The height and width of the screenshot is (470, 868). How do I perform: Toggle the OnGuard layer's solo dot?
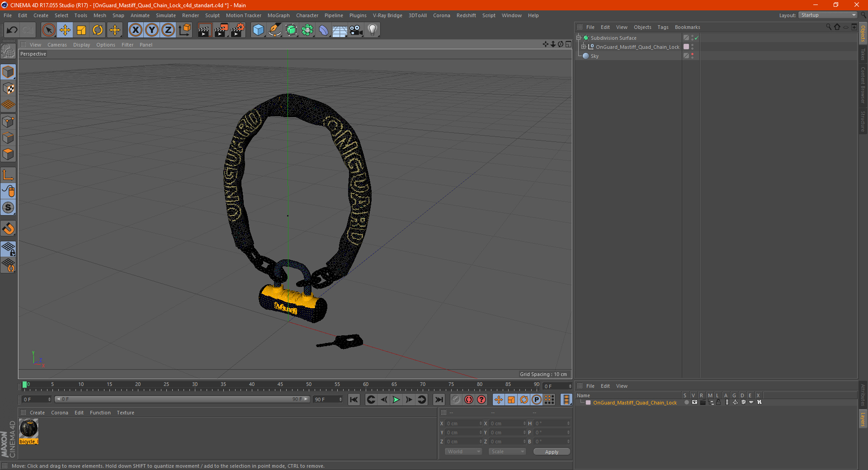pos(686,402)
